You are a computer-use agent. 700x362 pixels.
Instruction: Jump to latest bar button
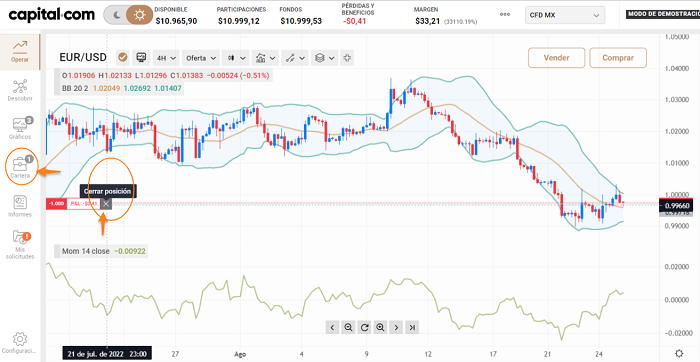[x=412, y=327]
